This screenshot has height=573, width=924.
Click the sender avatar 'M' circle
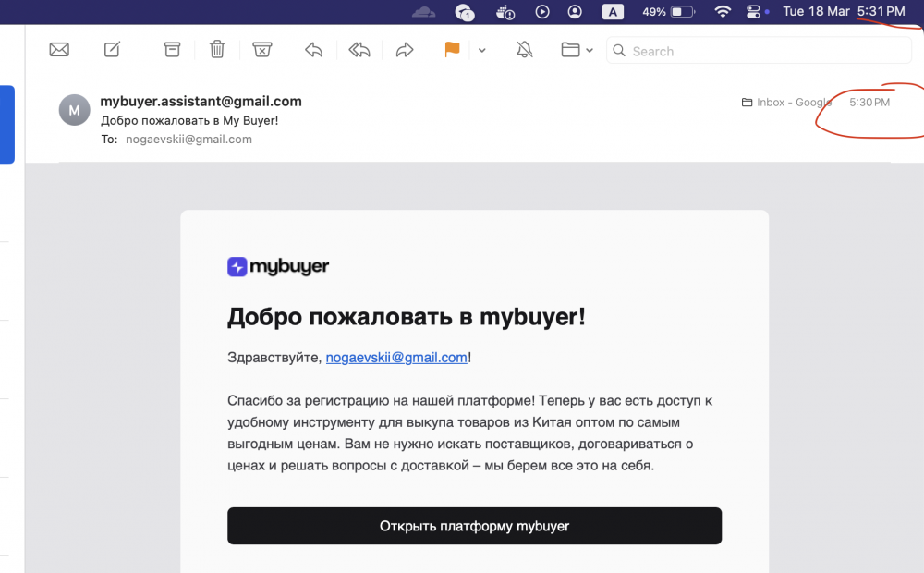click(75, 110)
